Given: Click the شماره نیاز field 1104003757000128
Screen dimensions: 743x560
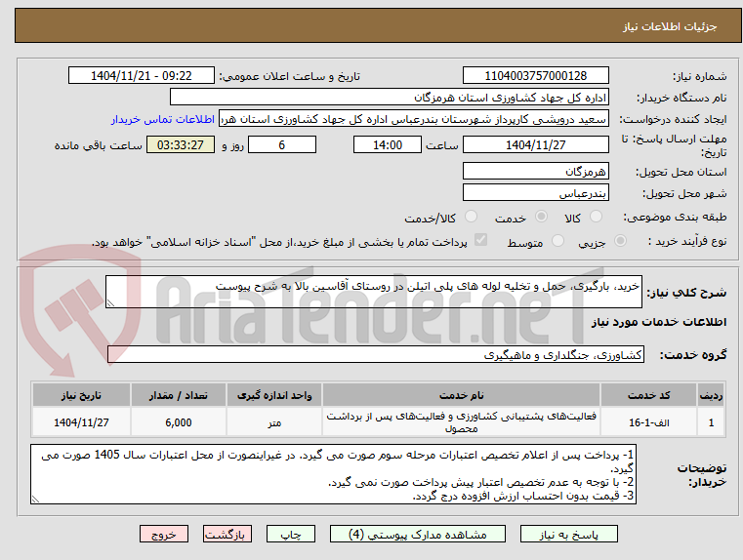Looking at the screenshot, I should point(535,76).
